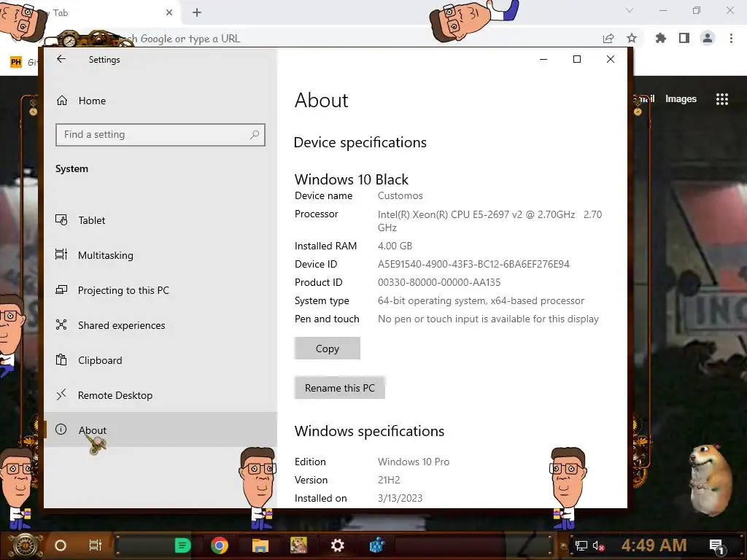This screenshot has width=747, height=560.
Task: Open the Multitasking settings page
Action: point(160,255)
